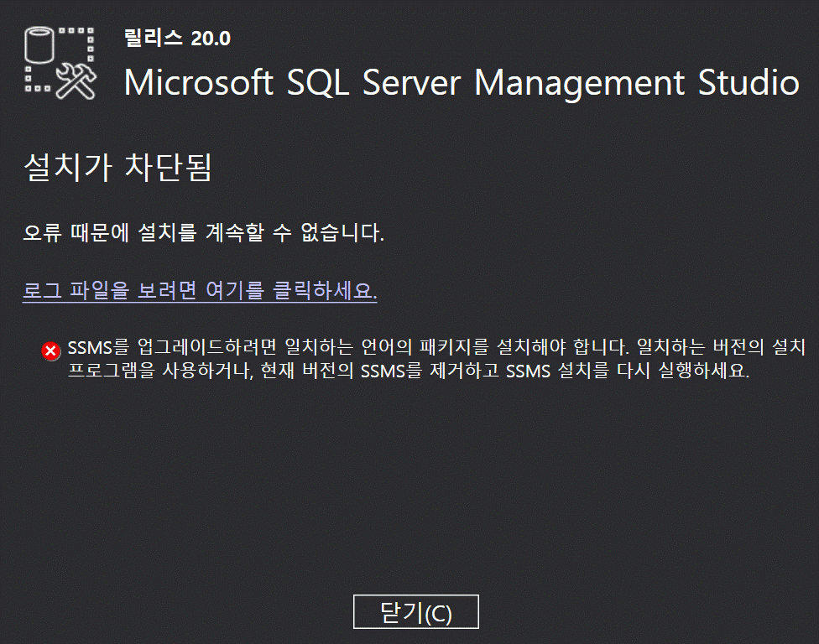Click the 릴리스 20.0 version label

click(177, 38)
